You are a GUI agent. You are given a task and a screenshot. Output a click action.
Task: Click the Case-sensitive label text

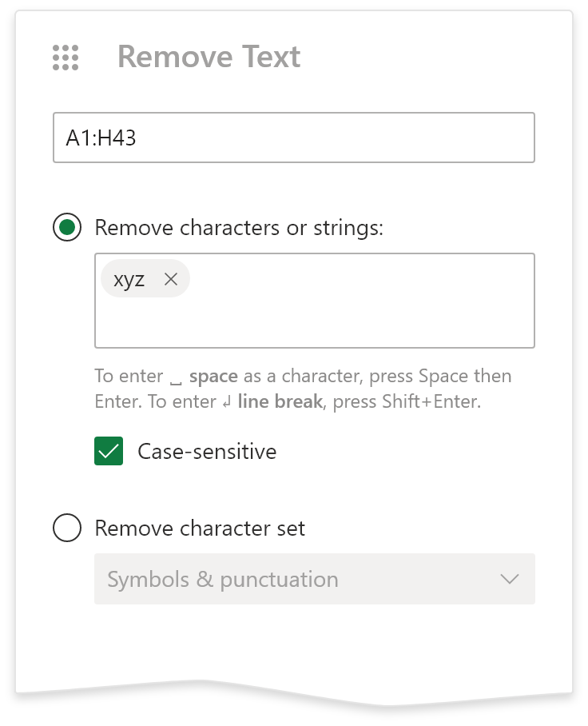pos(207,451)
